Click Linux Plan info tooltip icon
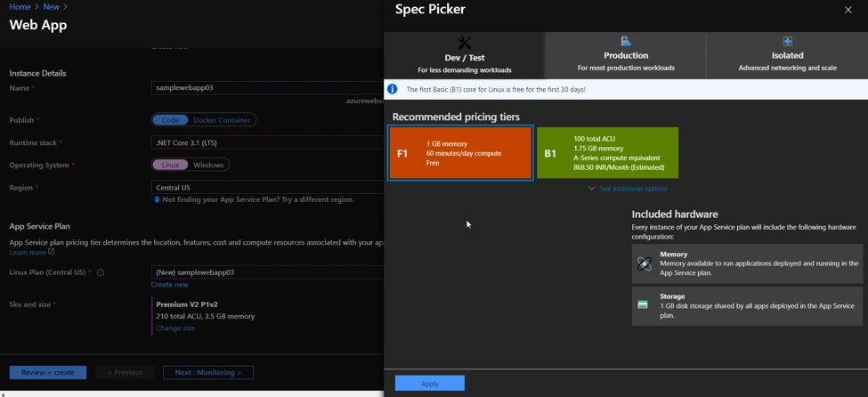 [x=101, y=272]
